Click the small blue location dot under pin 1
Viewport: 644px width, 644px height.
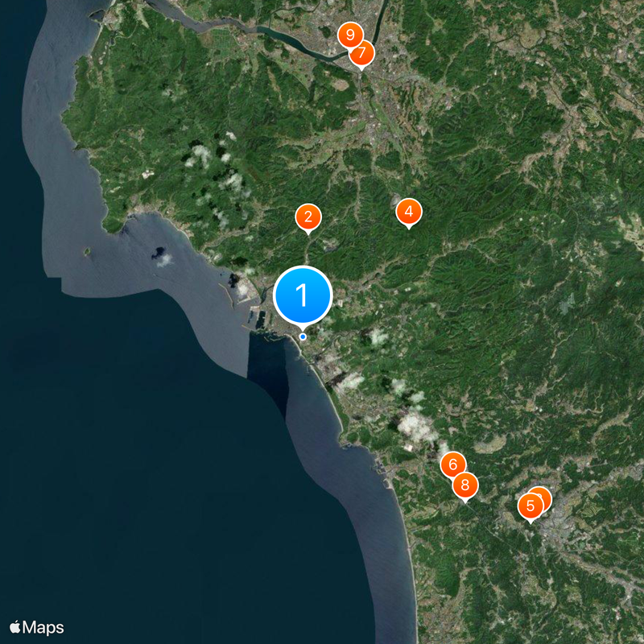point(303,336)
